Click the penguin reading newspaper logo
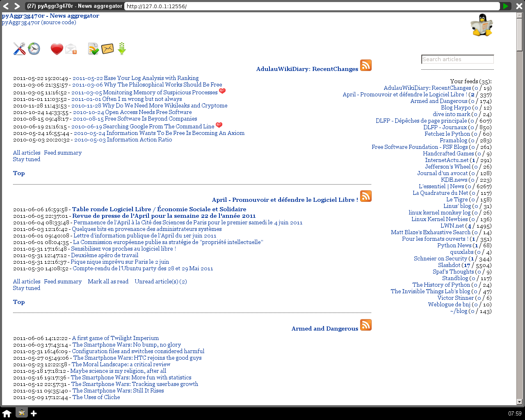 482,25
